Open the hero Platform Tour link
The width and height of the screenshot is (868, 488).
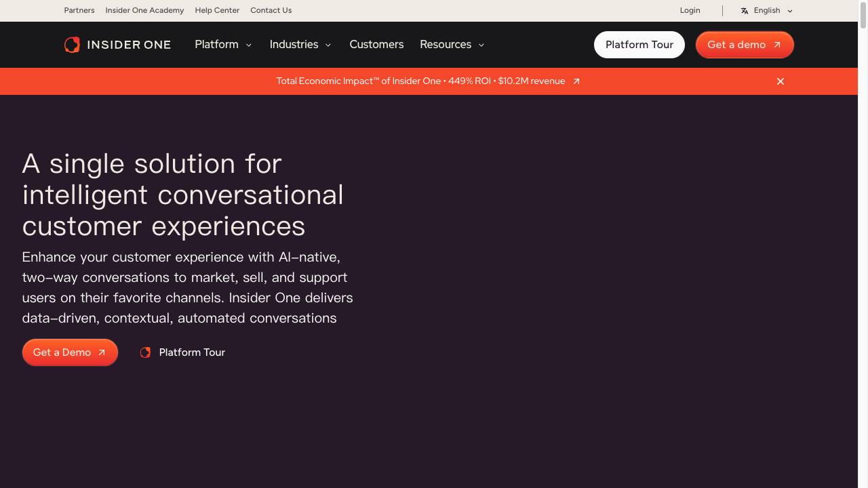(182, 352)
